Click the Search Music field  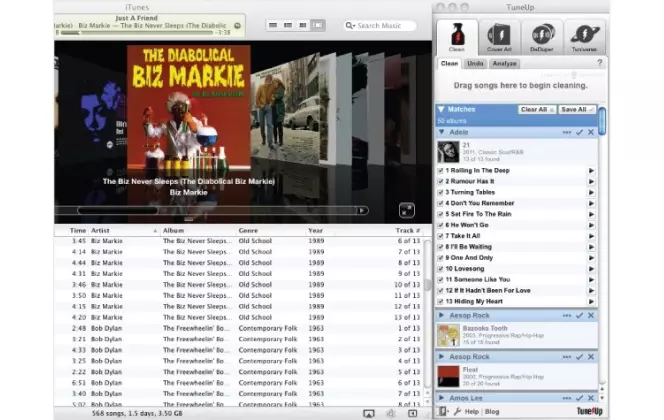coord(380,25)
